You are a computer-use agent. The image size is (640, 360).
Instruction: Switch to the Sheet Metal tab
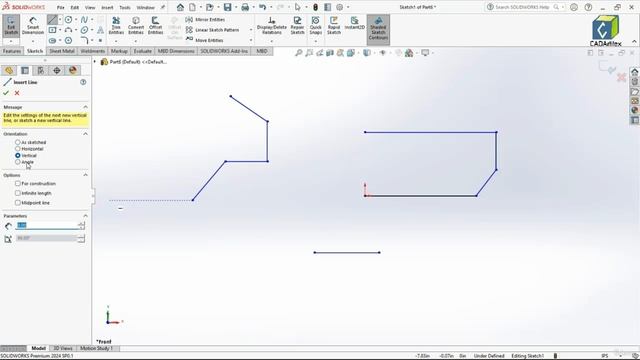62,51
